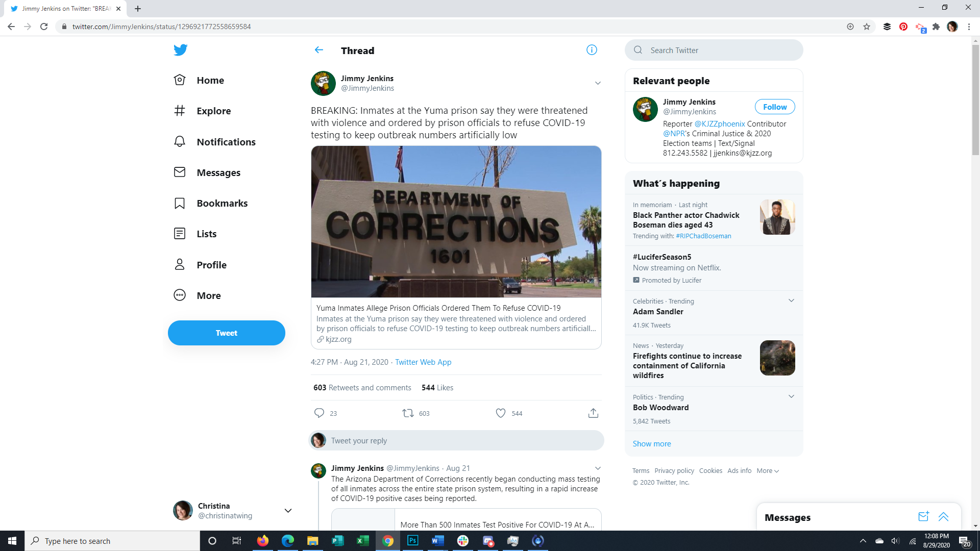
Task: Follow Jimmy Jenkins
Action: click(774, 107)
